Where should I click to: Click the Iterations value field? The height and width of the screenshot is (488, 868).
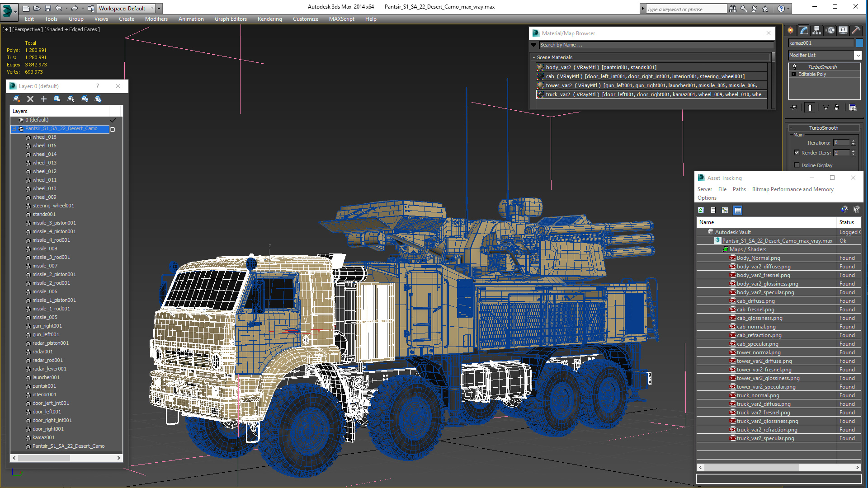pos(841,143)
